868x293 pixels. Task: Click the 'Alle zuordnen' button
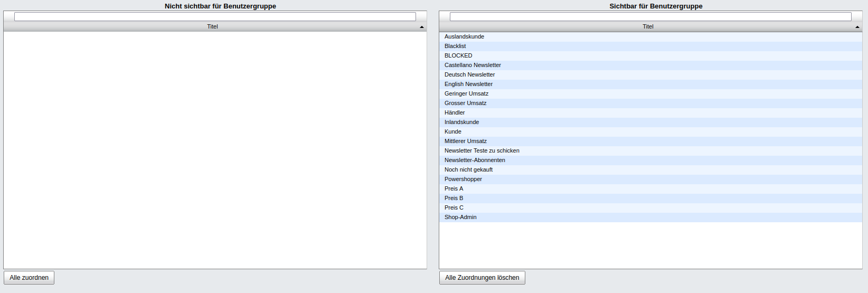(29, 278)
